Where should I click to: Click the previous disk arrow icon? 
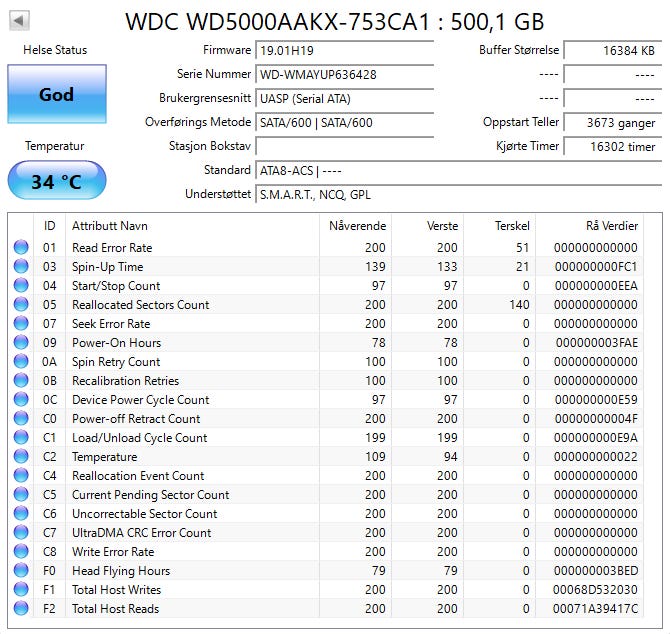(x=19, y=20)
